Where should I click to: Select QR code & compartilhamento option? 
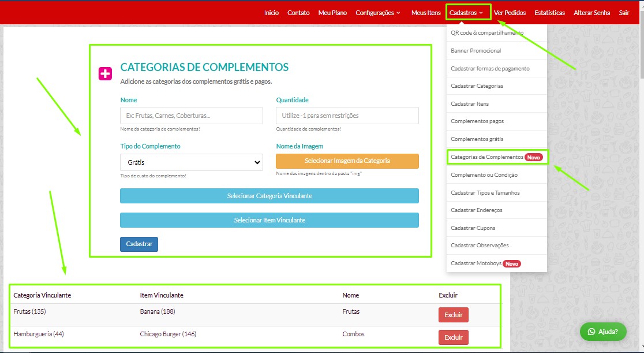click(487, 33)
